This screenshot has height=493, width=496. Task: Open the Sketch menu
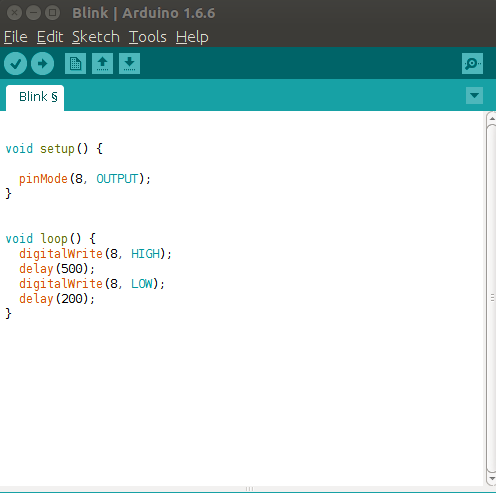click(96, 37)
